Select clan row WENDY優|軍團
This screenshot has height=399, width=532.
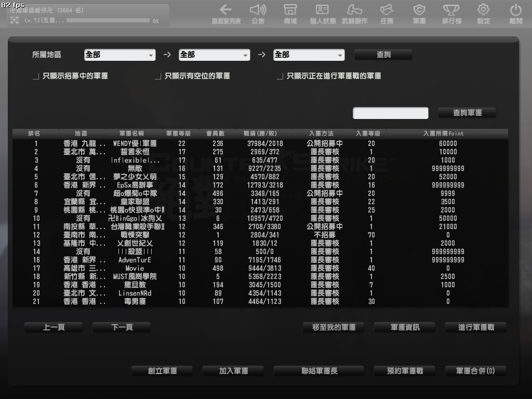260,143
